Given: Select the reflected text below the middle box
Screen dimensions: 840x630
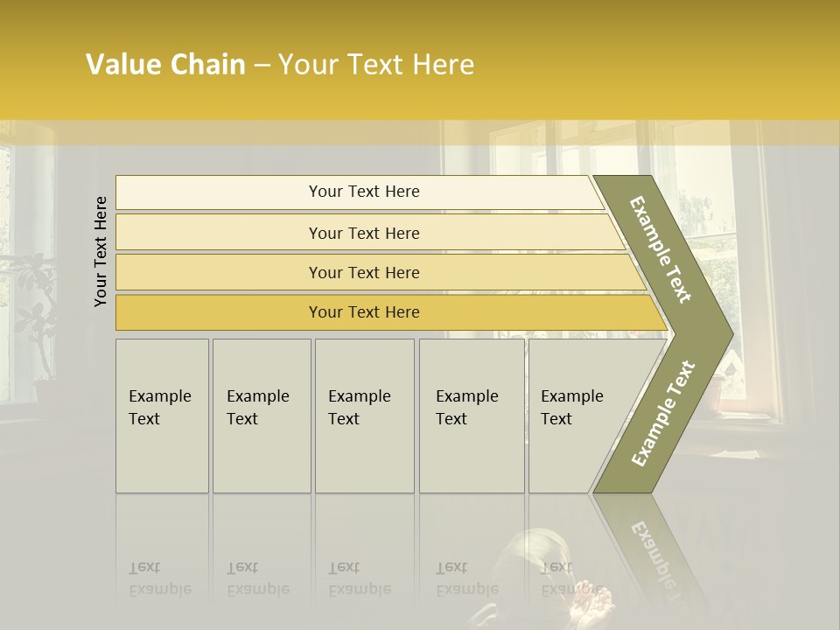Looking at the screenshot, I should [x=360, y=578].
